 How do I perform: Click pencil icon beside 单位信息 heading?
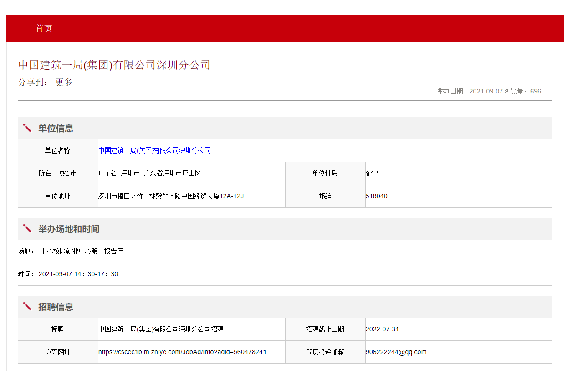coord(27,128)
